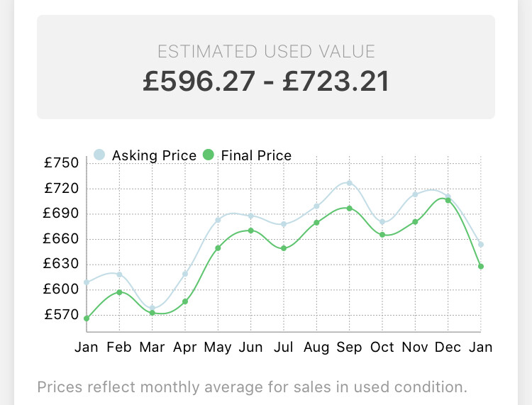532x405 pixels.
Task: Click the November Final Price data point
Action: 415,222
